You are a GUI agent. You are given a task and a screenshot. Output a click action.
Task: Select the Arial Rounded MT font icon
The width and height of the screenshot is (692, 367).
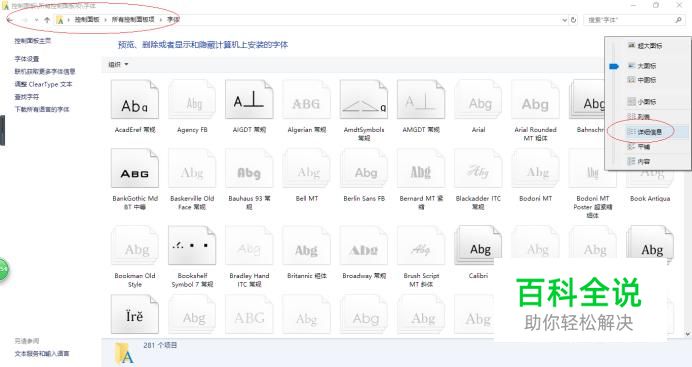(x=535, y=100)
